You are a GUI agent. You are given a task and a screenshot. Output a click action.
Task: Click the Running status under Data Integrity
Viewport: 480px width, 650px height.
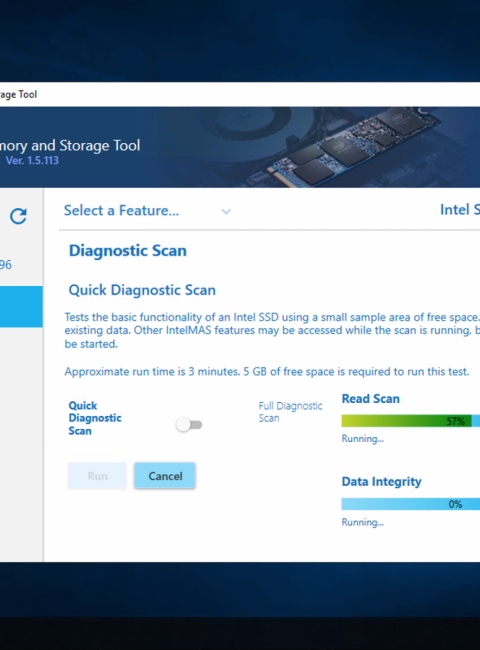click(x=363, y=522)
